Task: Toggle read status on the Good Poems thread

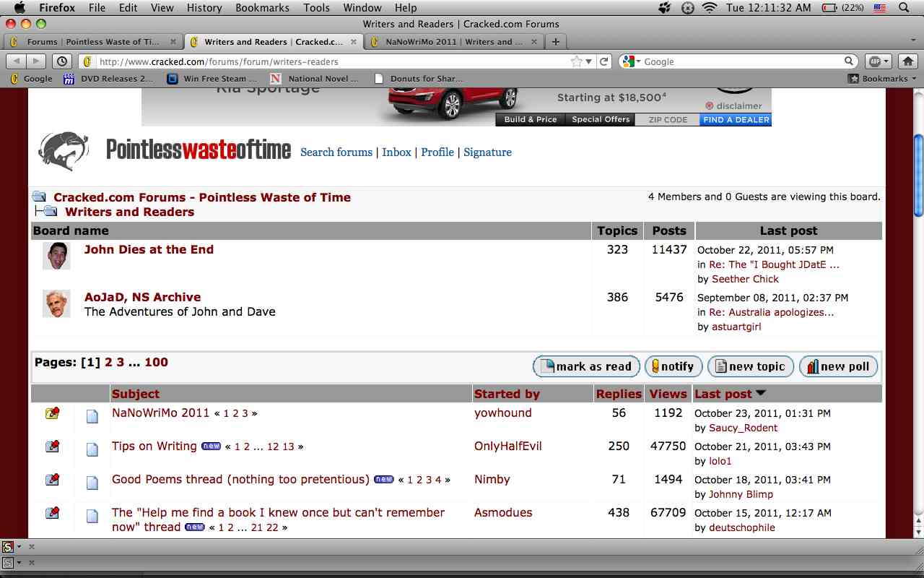Action: click(51, 479)
